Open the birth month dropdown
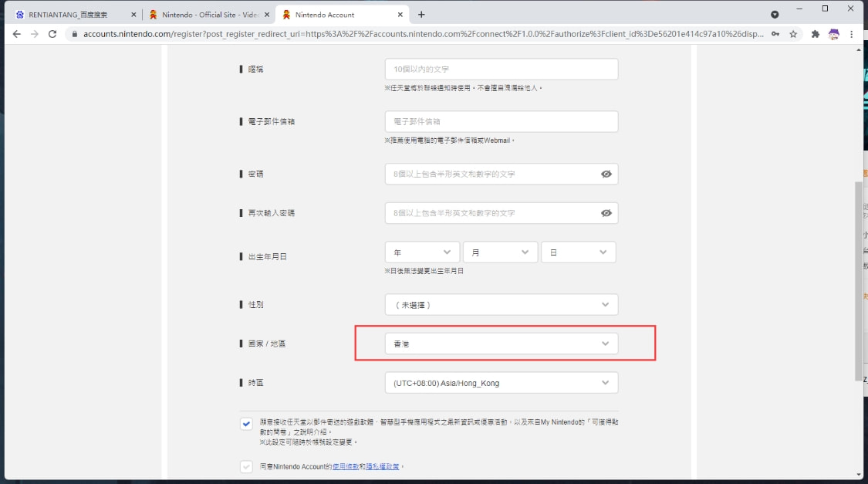The image size is (868, 484). (501, 252)
